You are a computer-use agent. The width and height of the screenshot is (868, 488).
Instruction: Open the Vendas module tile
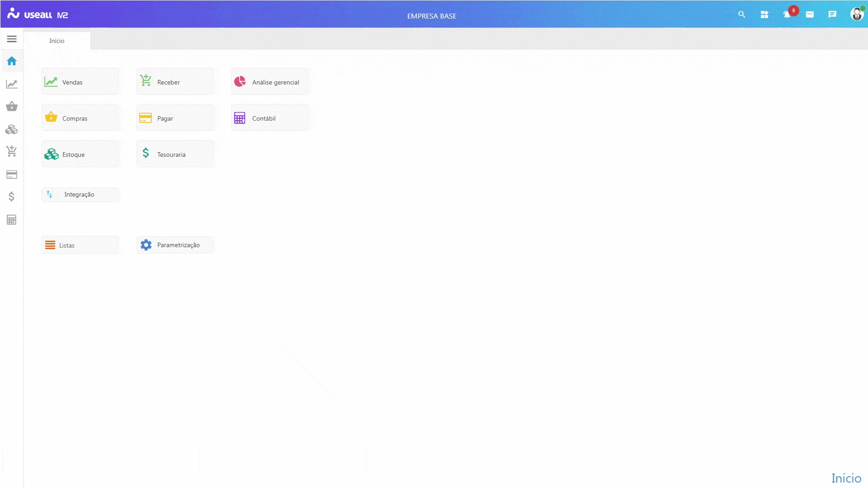coord(80,82)
